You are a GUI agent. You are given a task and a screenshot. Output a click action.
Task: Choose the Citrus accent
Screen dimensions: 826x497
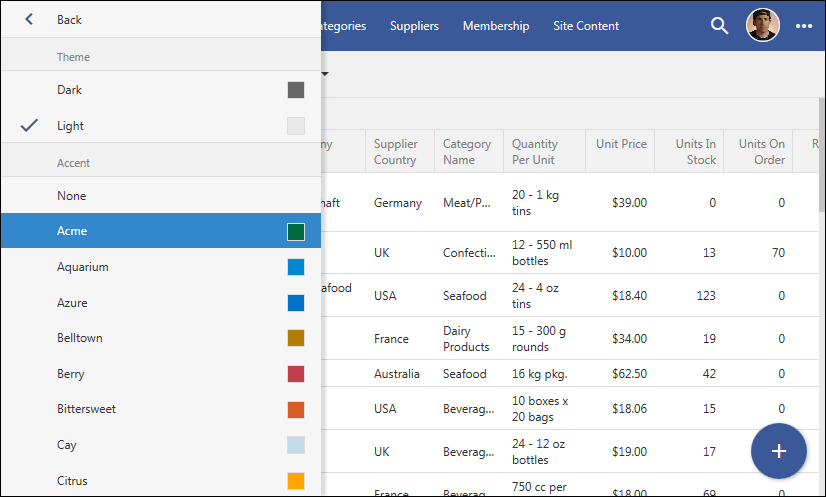point(161,481)
